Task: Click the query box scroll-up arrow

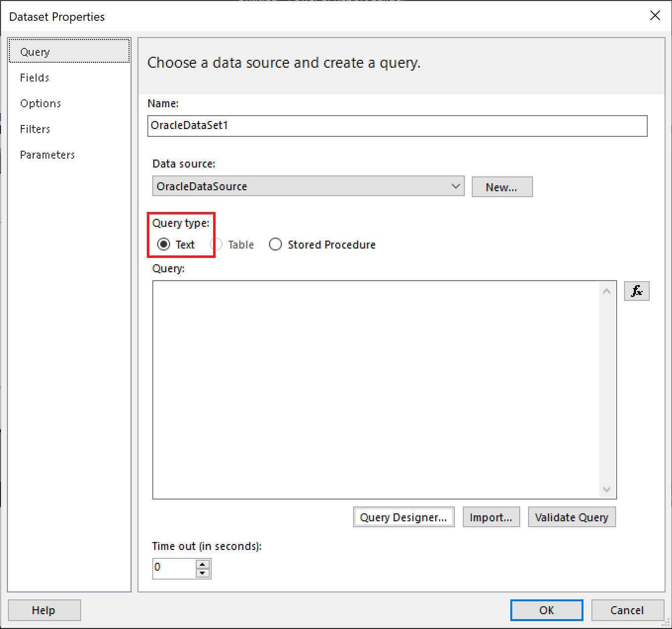Action: (x=607, y=291)
